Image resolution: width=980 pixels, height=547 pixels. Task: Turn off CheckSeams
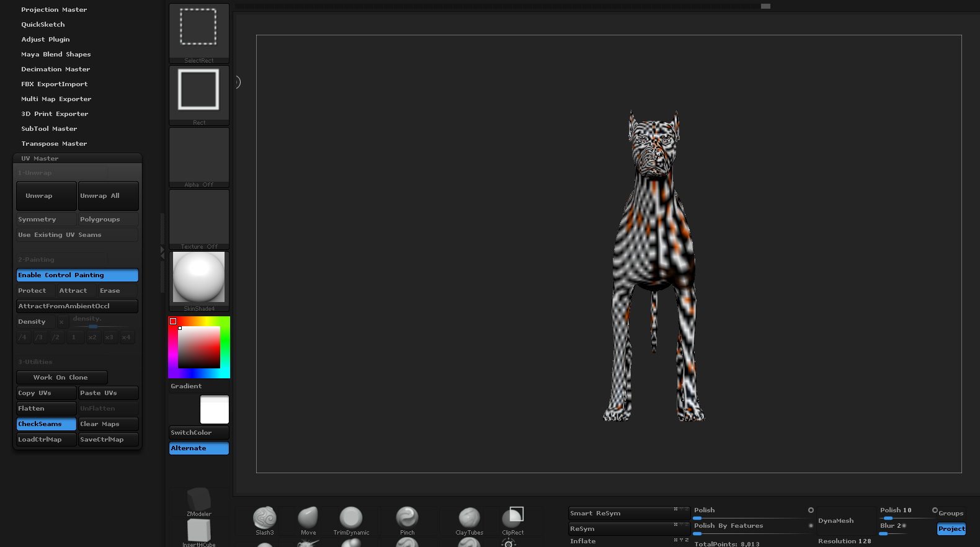[x=46, y=424]
